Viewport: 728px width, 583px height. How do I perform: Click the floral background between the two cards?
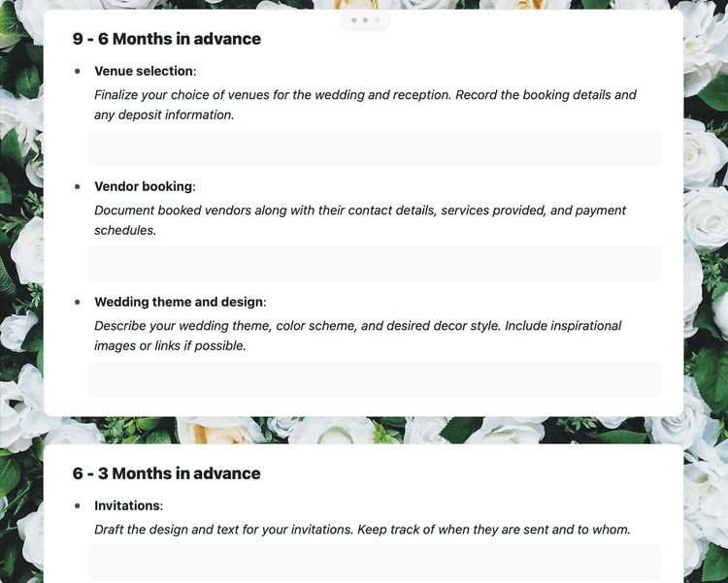[364, 431]
